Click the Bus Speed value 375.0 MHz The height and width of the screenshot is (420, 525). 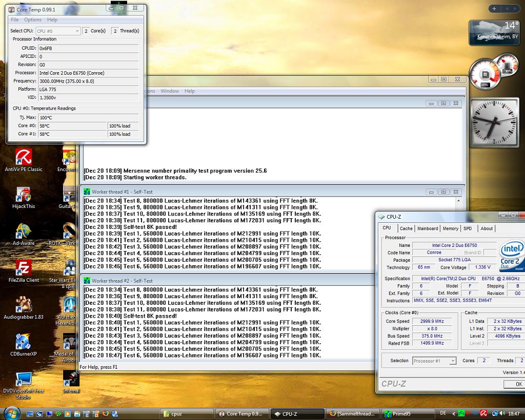click(x=432, y=335)
